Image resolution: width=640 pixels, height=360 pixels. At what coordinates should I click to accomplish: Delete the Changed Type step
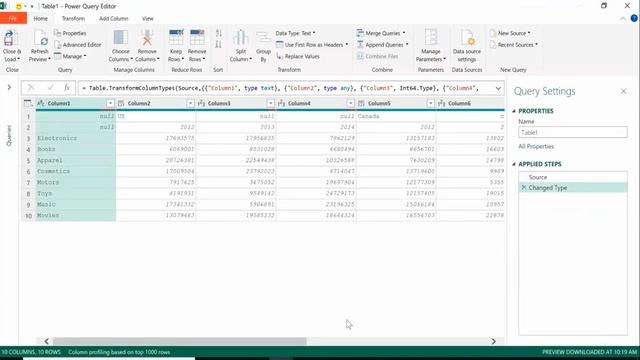point(524,188)
